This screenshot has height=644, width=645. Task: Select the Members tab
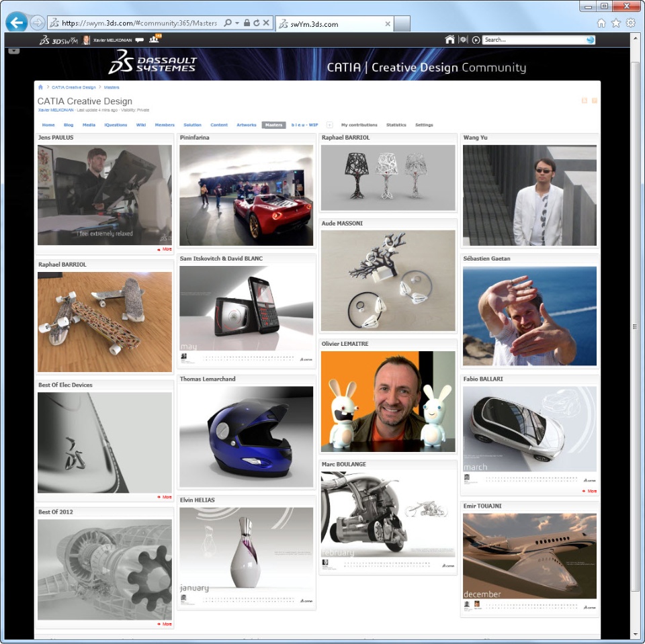(x=165, y=125)
